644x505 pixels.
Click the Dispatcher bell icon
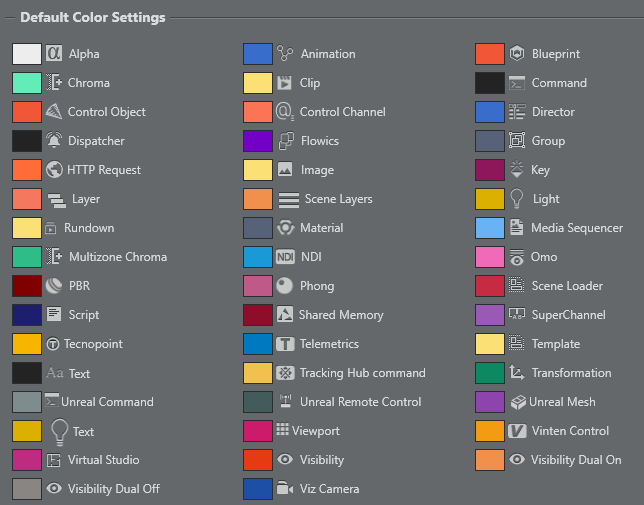[x=54, y=140]
